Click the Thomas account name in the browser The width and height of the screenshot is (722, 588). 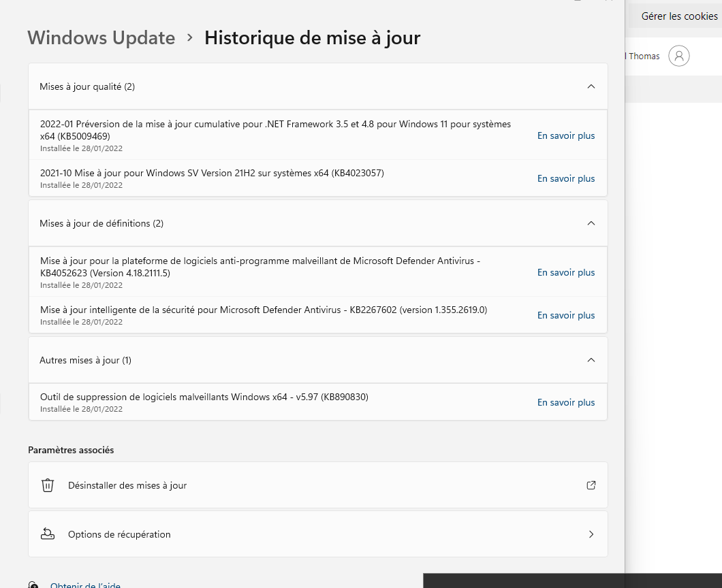point(644,56)
